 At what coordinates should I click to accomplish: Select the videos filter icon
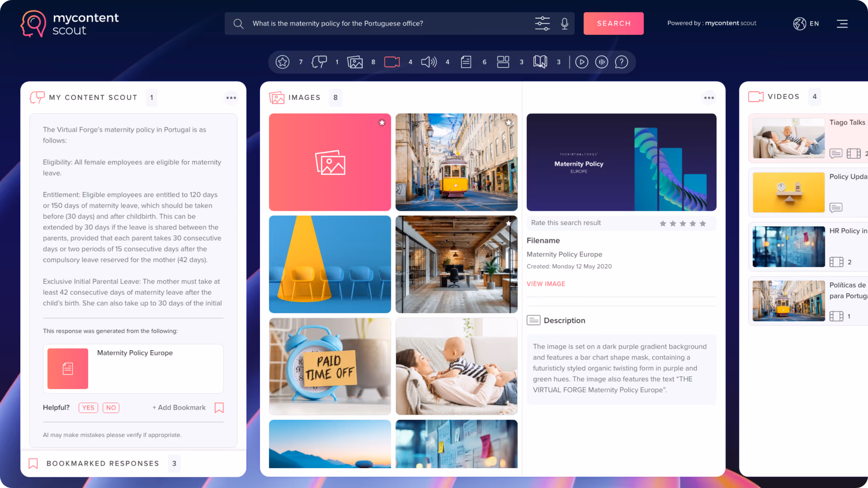click(392, 62)
